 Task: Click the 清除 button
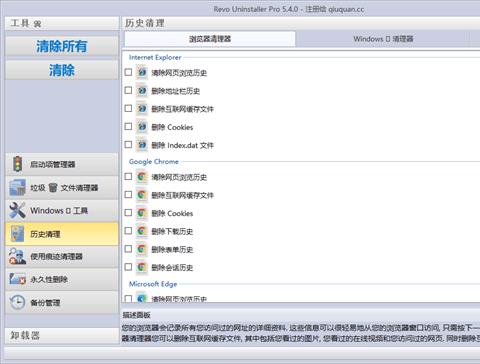[62, 70]
